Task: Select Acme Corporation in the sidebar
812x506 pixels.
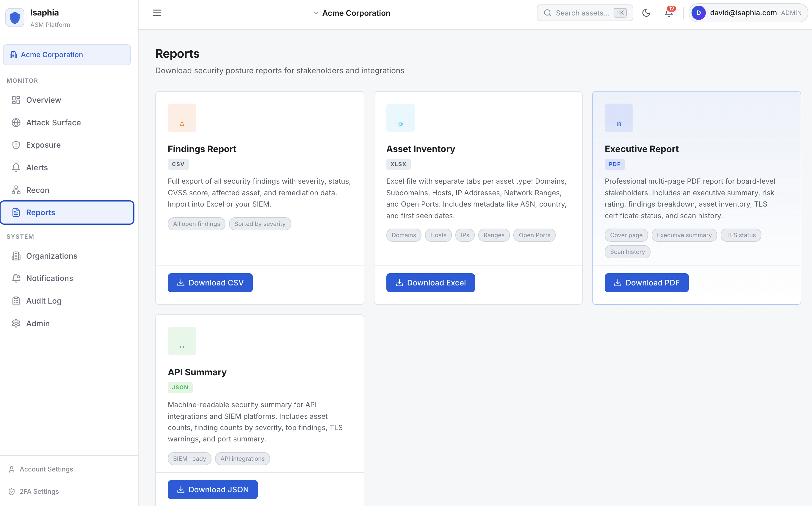Action: (67, 54)
